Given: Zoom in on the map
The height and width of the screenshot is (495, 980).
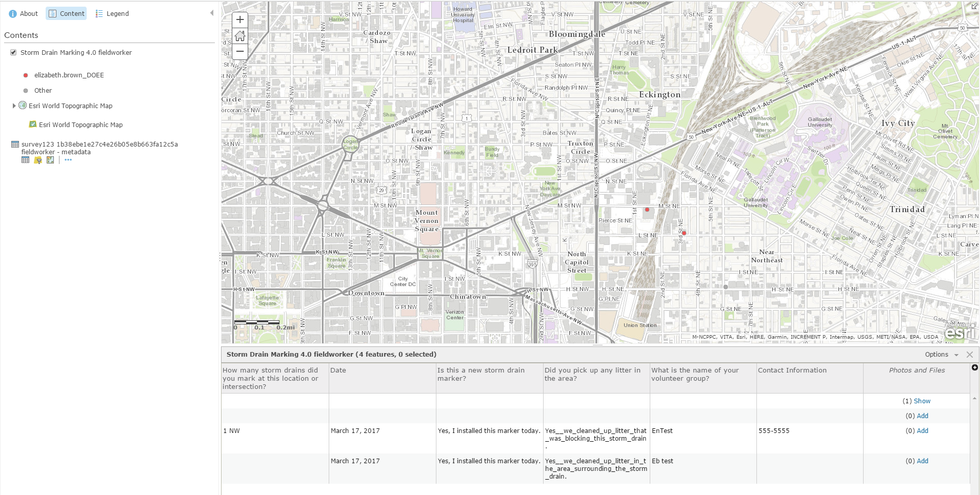Looking at the screenshot, I should coord(240,20).
